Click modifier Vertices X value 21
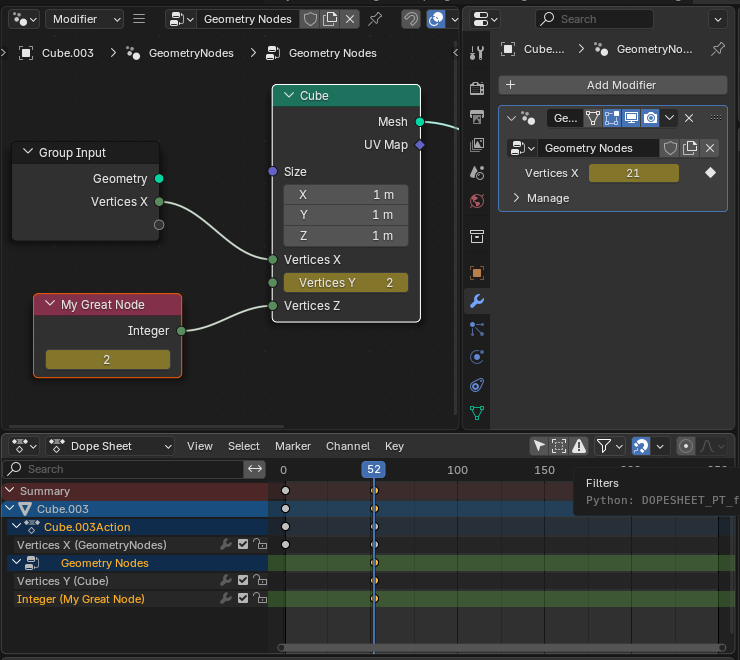Viewport: 740px width, 660px height. [633, 173]
